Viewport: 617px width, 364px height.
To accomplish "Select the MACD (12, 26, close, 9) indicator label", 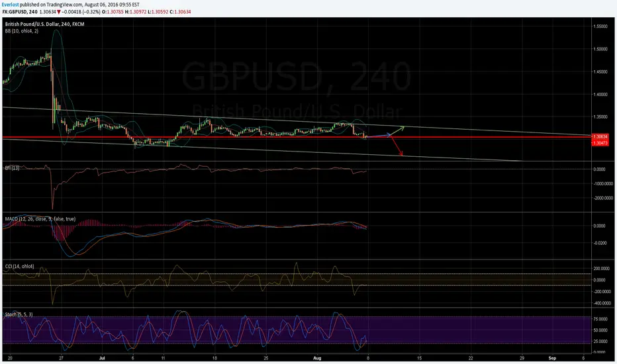I will click(40, 219).
